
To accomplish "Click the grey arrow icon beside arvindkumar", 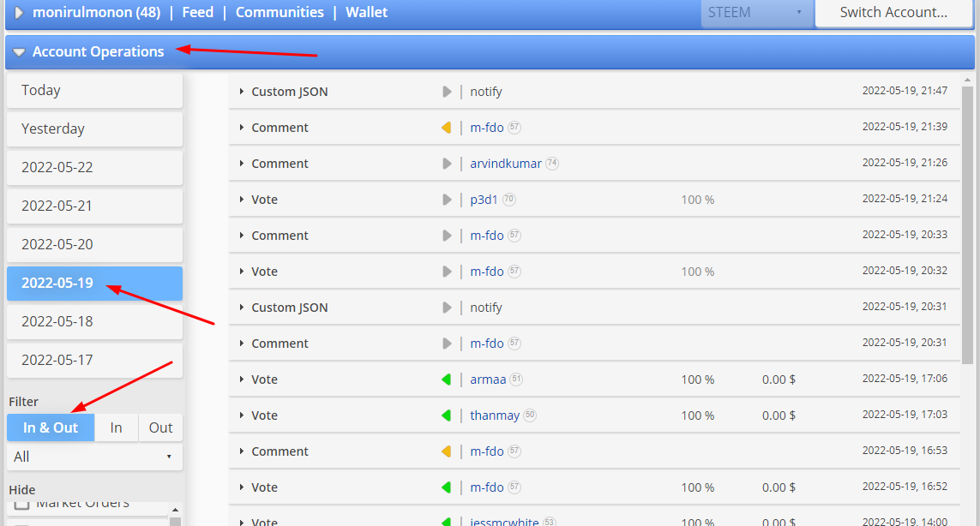I will [x=447, y=164].
